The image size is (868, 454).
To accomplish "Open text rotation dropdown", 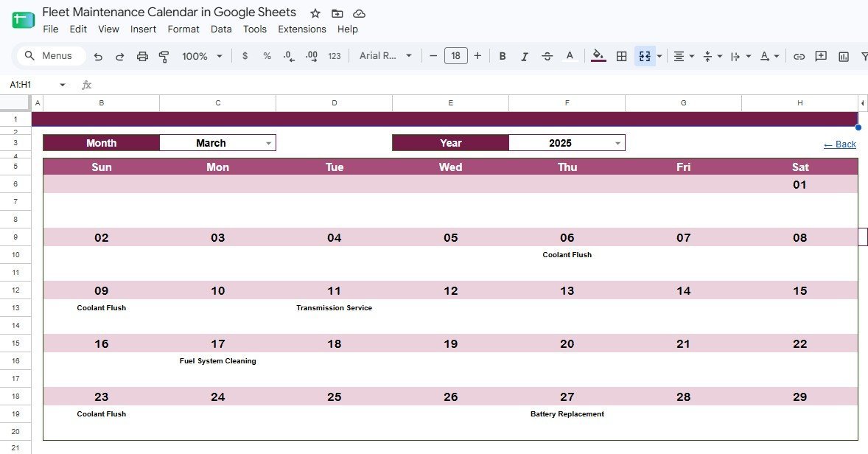I will [769, 56].
